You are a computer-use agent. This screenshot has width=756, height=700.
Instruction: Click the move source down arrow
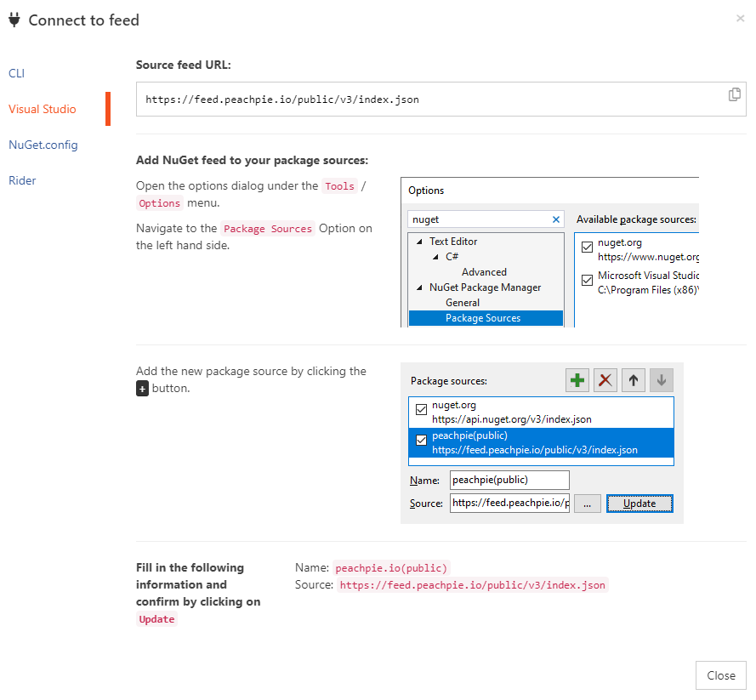(661, 380)
